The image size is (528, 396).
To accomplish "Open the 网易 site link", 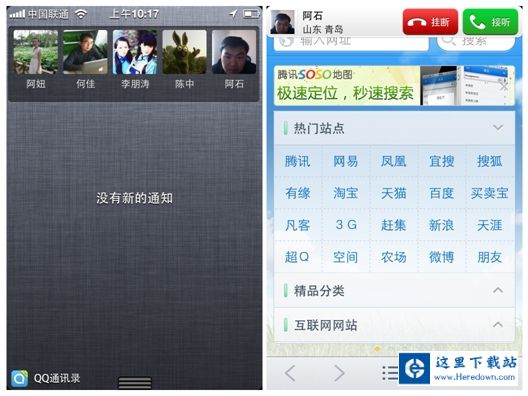I will click(x=345, y=161).
